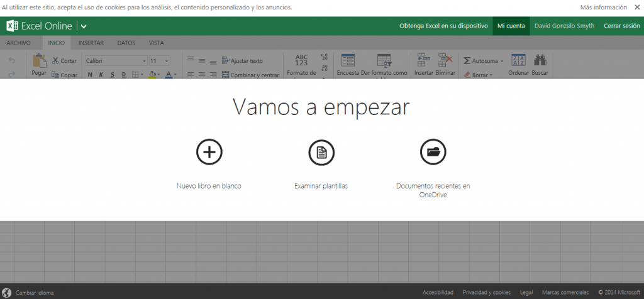Screen dimensions: 644x299
Task: Open the Calibri font name dropdown
Action: [145, 61]
